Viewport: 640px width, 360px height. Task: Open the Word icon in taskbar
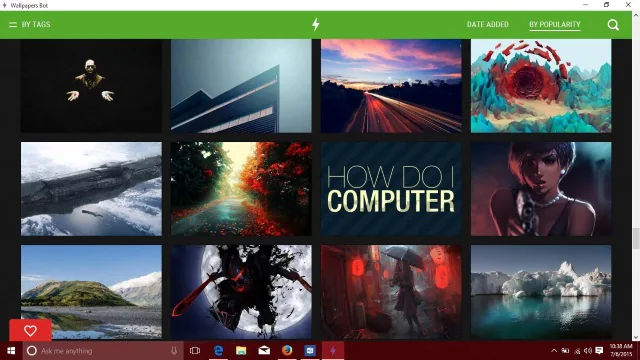pos(310,351)
